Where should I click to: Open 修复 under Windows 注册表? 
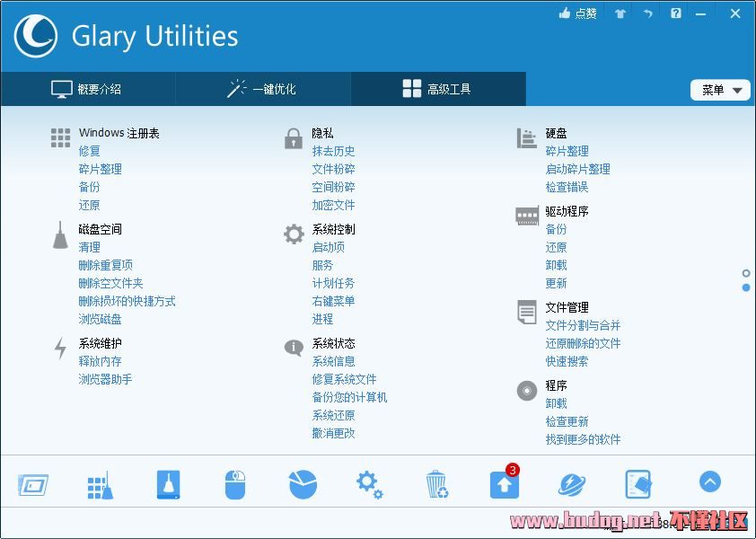(x=88, y=151)
